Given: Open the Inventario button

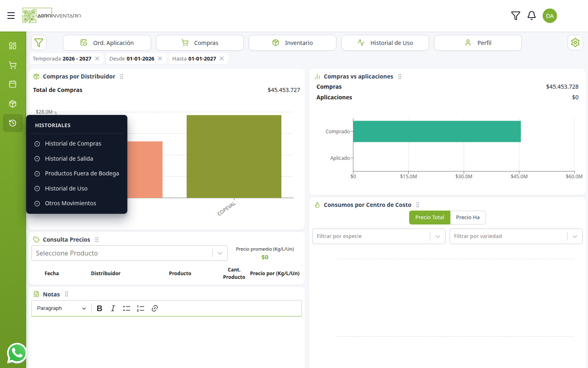Looking at the screenshot, I should pos(292,43).
